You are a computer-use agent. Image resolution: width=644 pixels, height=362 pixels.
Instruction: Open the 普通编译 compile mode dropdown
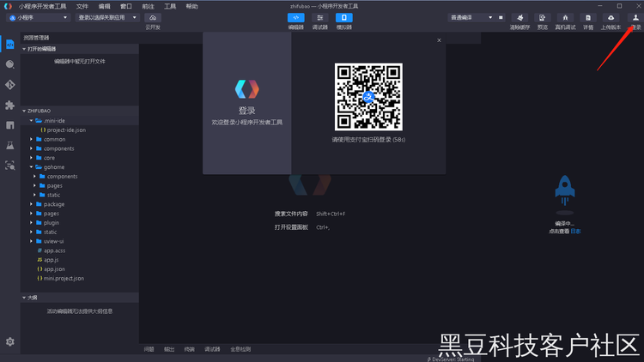click(471, 18)
